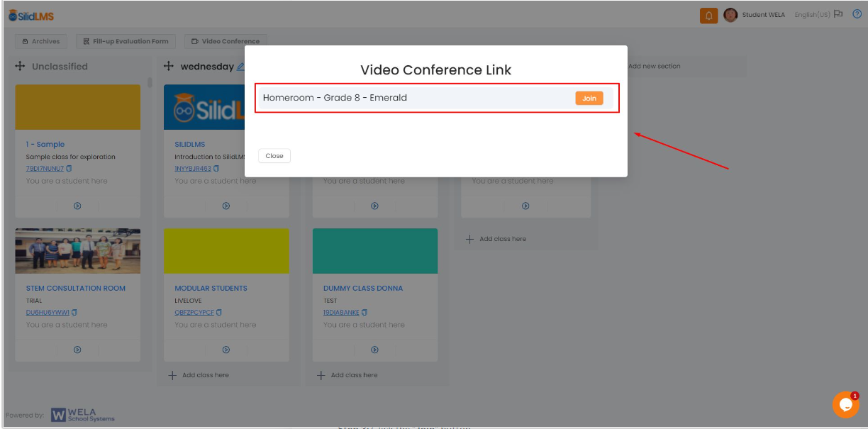Click the STEM CONSULTATION ROOM photo thumbnail
Screen dimensions: 868x429
(77, 250)
